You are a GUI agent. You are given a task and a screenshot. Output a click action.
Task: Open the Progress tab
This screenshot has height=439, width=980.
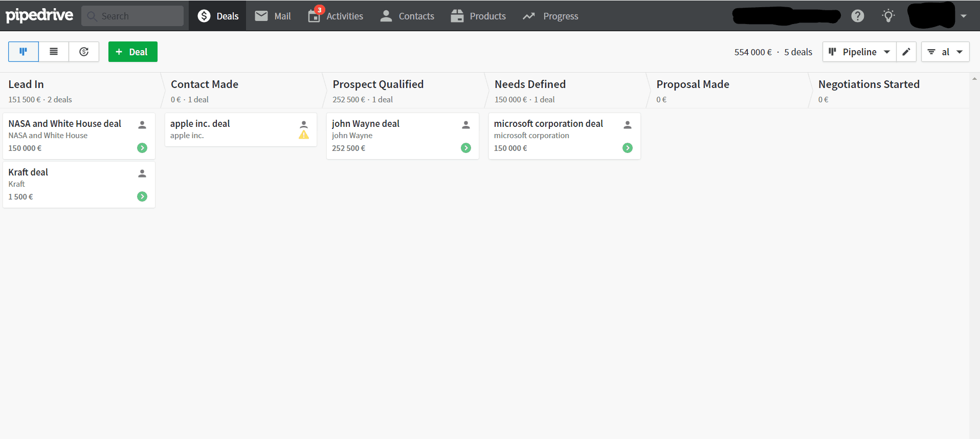pos(550,16)
